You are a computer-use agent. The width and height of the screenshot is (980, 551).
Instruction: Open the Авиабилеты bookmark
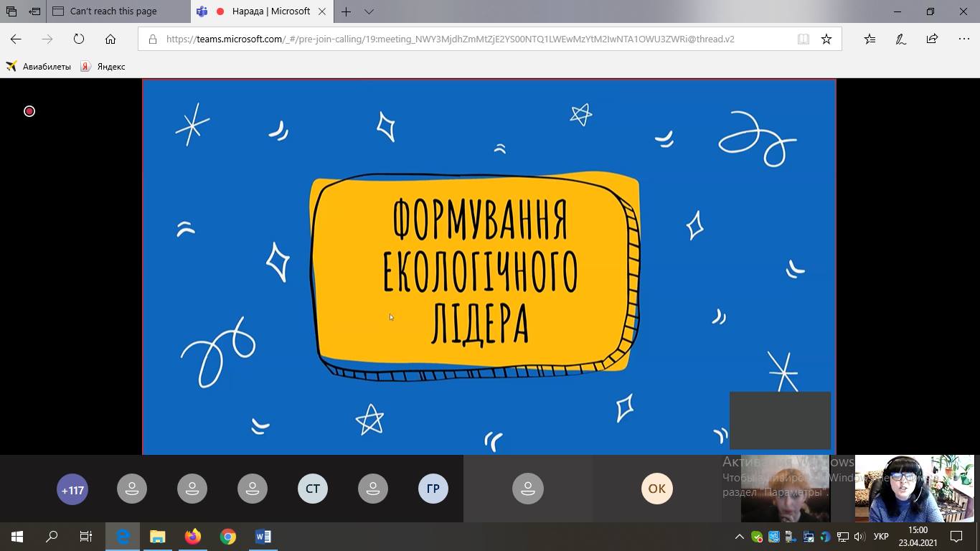pos(39,67)
